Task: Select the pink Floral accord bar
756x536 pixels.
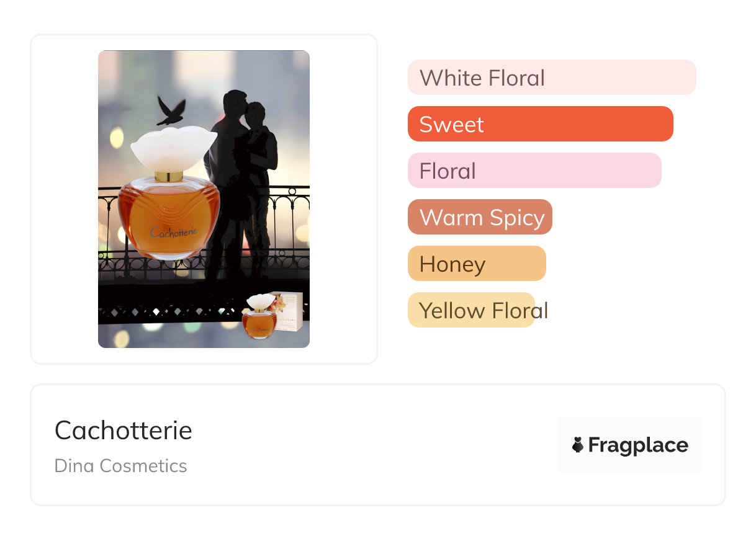Action: coord(534,171)
